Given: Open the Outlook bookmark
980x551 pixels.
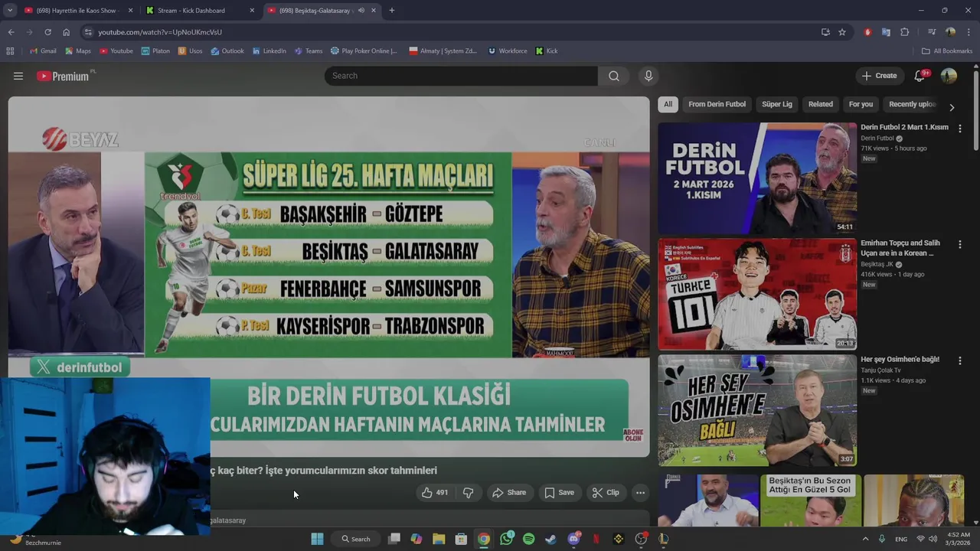Looking at the screenshot, I should [227, 51].
